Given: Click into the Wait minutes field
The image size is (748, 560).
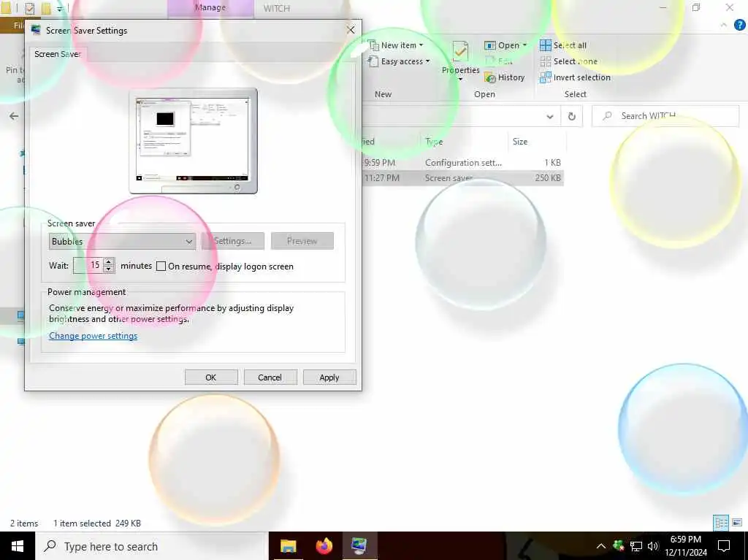Looking at the screenshot, I should pos(88,265).
